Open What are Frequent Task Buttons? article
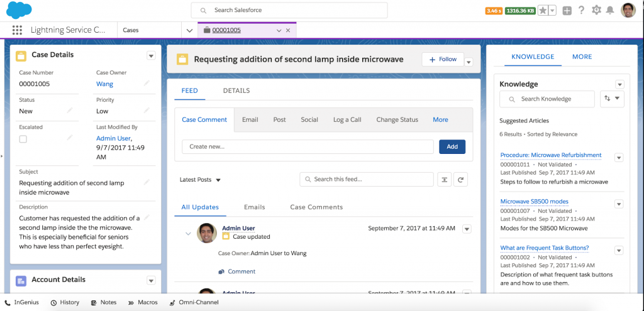This screenshot has width=644, height=311. (545, 248)
